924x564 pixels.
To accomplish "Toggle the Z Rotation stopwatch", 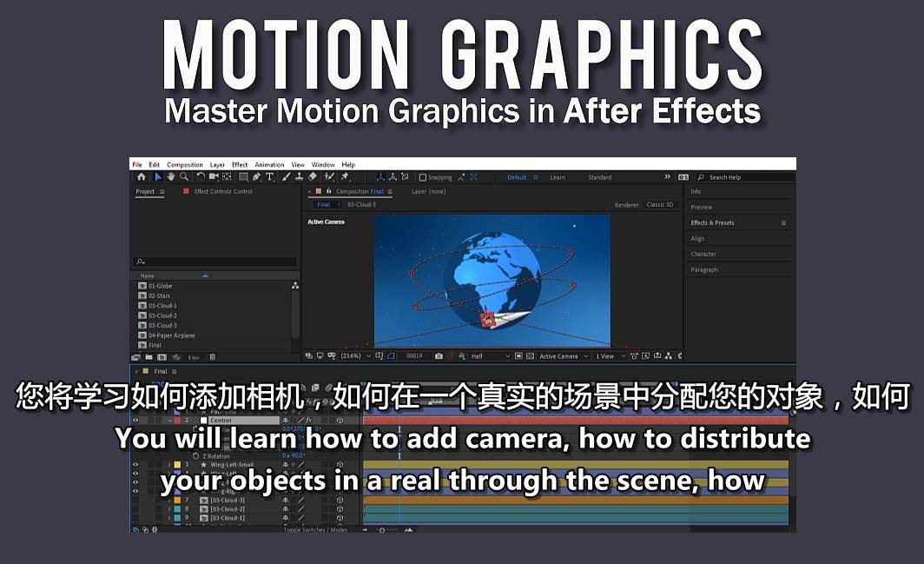I will (x=195, y=456).
